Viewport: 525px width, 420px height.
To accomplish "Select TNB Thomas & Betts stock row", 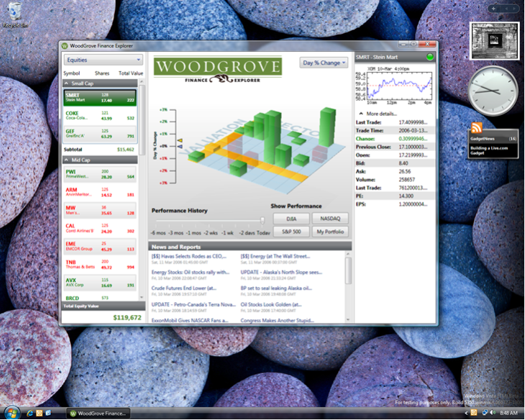I will (100, 265).
